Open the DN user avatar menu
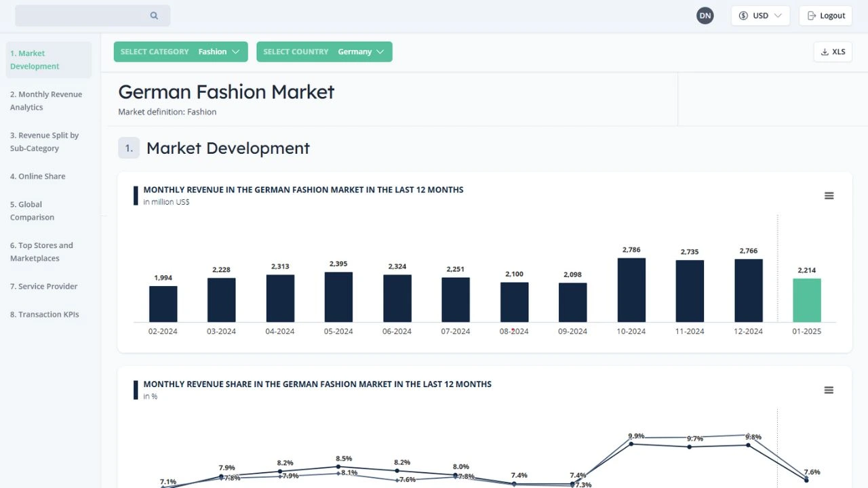 (705, 15)
